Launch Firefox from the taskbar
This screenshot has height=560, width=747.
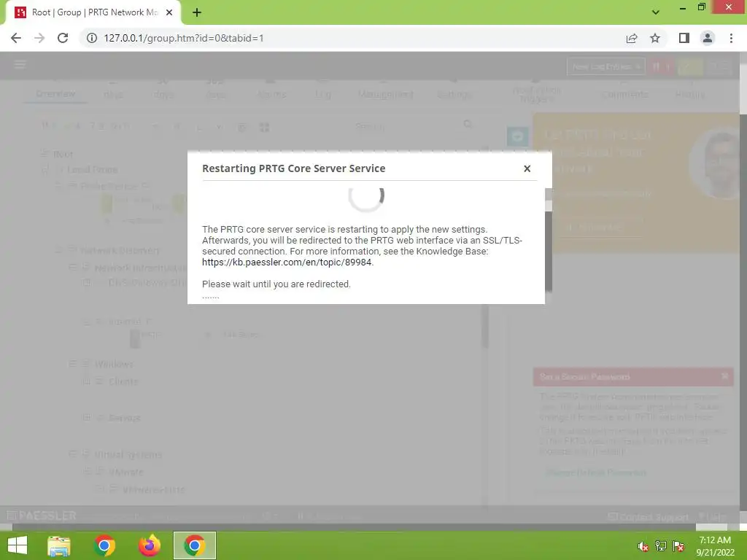pos(149,545)
